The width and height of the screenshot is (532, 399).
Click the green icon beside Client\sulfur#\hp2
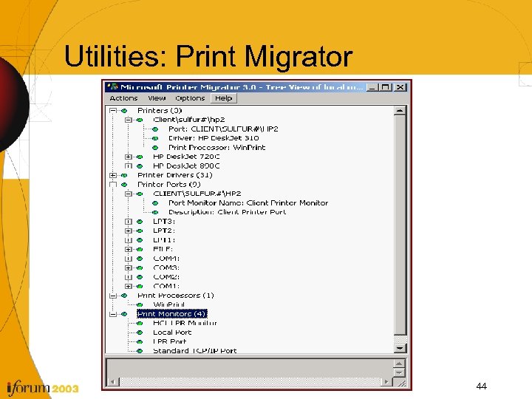coord(140,120)
